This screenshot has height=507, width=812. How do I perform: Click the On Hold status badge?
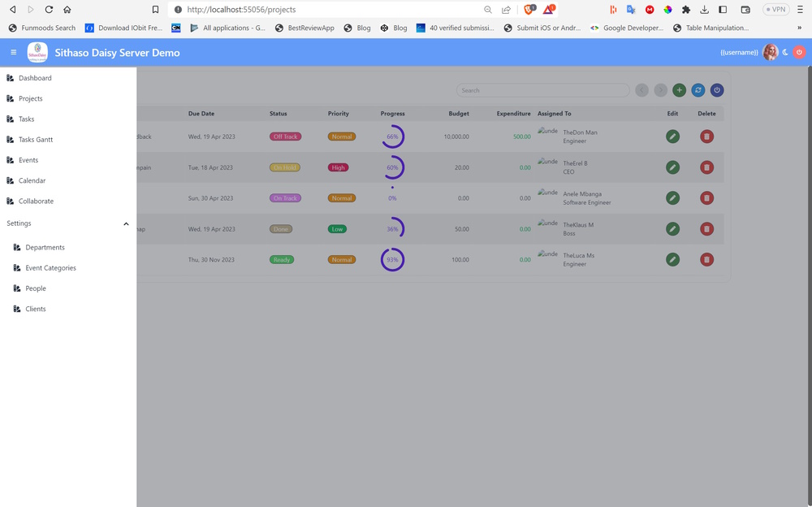click(285, 167)
